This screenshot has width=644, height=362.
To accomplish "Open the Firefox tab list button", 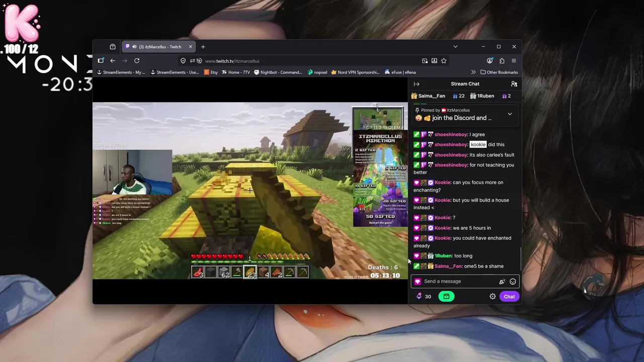I will 113,47.
